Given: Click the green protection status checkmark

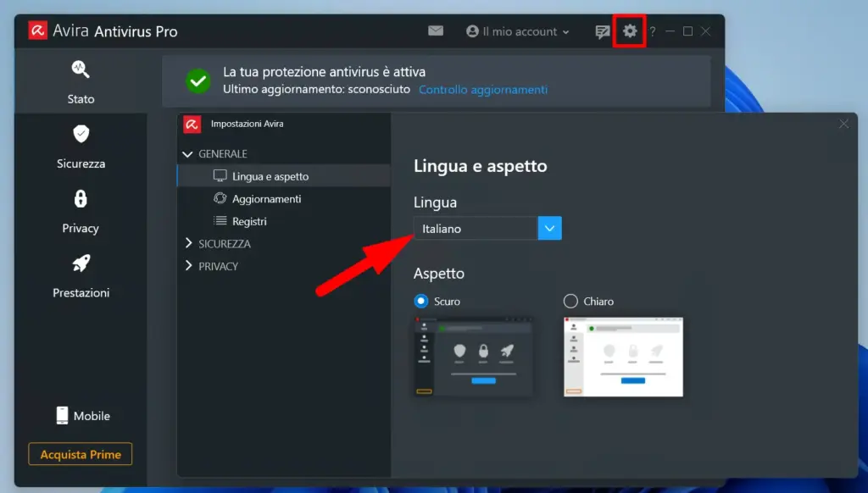Looking at the screenshot, I should pyautogui.click(x=198, y=81).
